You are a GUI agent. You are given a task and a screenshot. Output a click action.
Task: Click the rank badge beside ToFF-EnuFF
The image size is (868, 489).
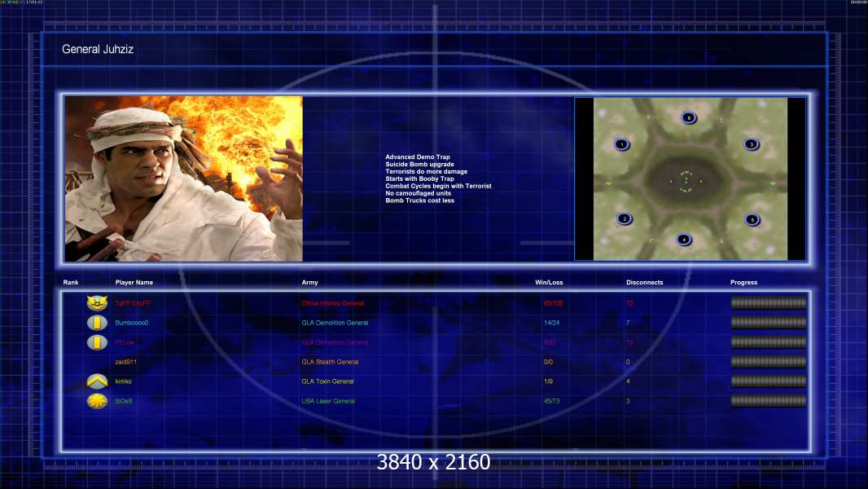[97, 303]
